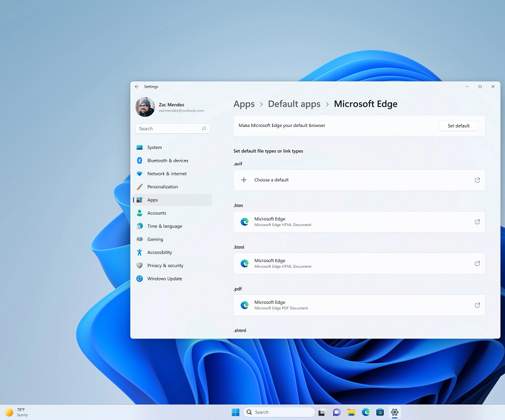
Task: Open Personalization category
Action: coord(172,186)
